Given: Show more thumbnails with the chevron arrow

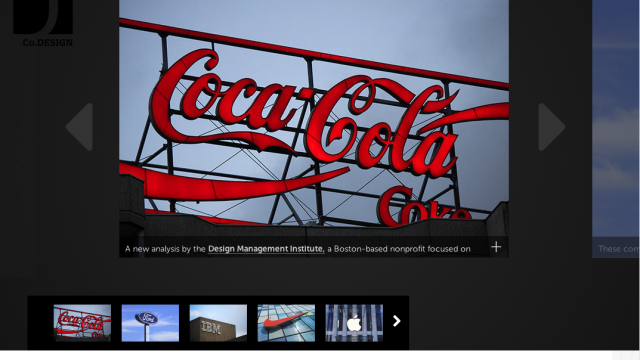Looking at the screenshot, I should [x=396, y=321].
